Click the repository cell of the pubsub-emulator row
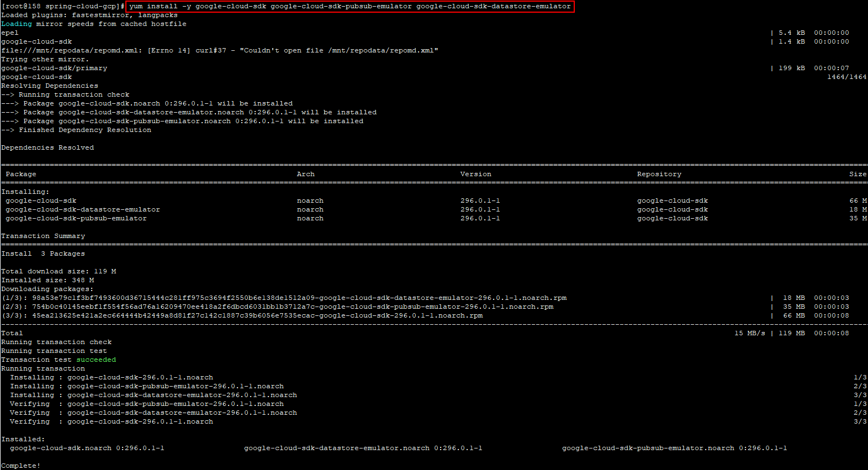The image size is (868, 470). coord(673,219)
